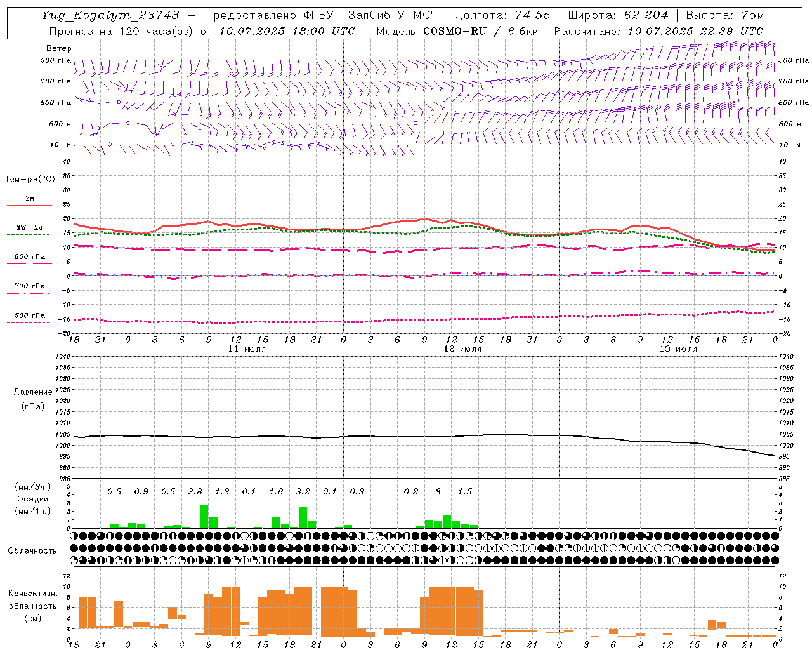Click the Осадки precipitation panel label

tap(32, 499)
